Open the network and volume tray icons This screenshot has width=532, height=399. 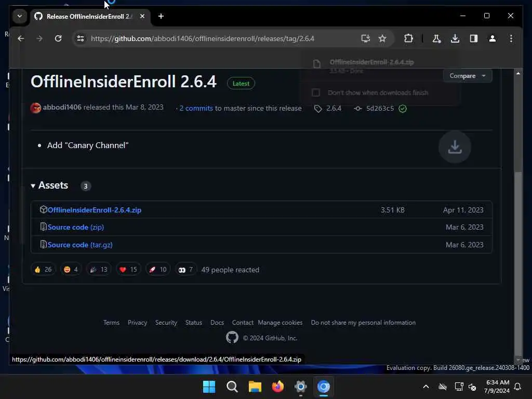(465, 387)
